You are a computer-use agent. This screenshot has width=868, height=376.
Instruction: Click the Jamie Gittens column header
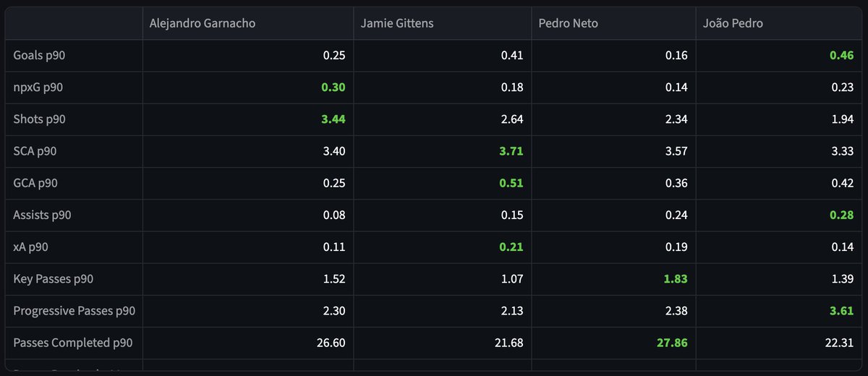[x=443, y=23]
